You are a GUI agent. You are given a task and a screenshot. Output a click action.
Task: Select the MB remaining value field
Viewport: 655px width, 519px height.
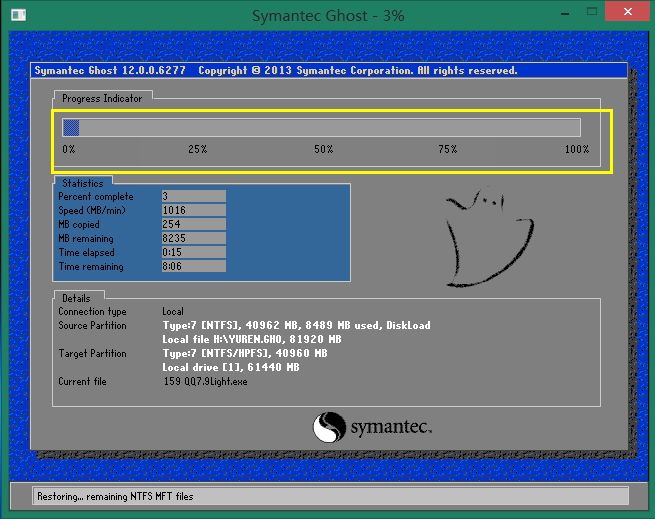193,239
